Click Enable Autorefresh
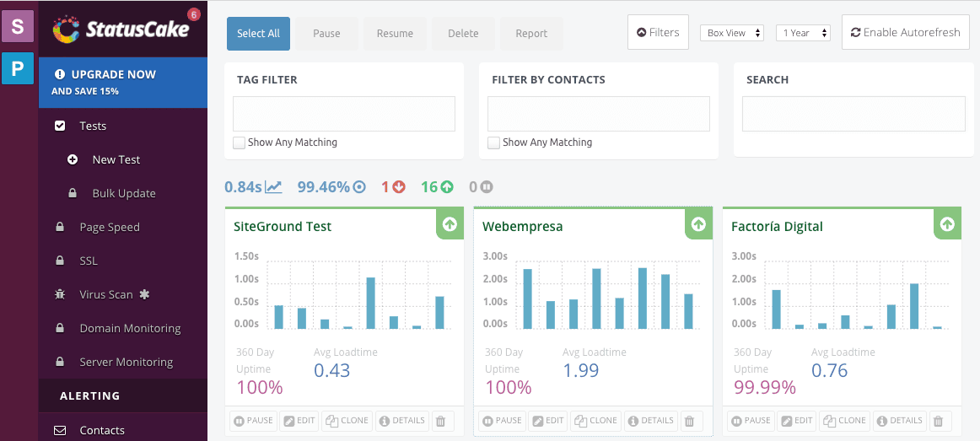Image resolution: width=980 pixels, height=441 pixels. point(906,33)
